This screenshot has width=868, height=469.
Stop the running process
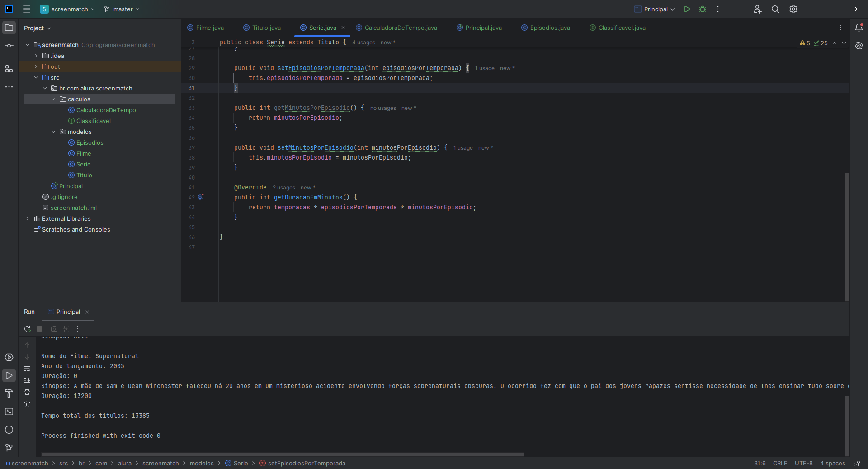[x=39, y=329]
